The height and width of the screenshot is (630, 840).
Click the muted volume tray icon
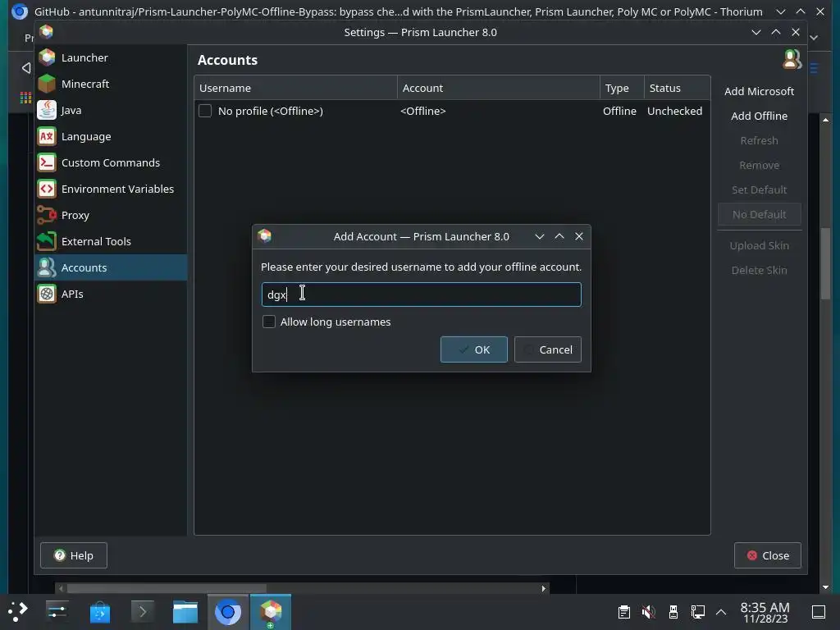pos(649,611)
